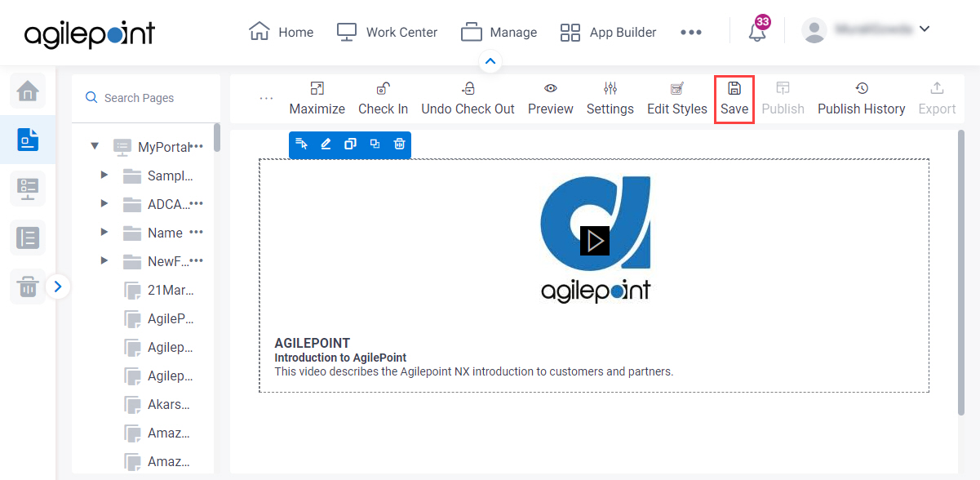Click the page tree vertical scrollbar
Viewport: 980px width, 480px height.
tap(217, 137)
